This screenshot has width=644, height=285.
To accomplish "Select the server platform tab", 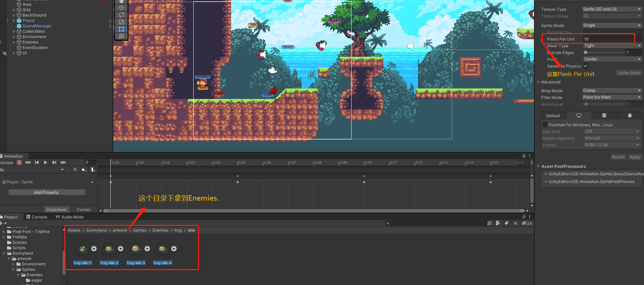I will (x=604, y=116).
